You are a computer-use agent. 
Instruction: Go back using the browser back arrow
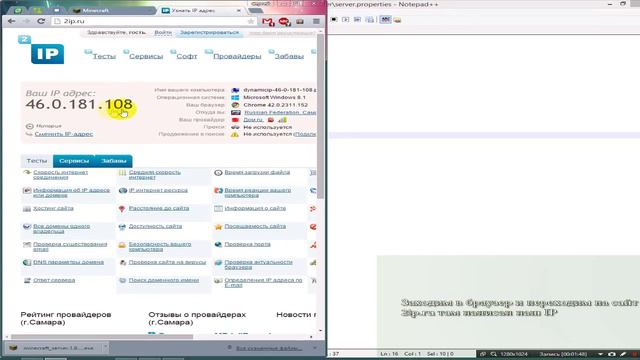click(x=11, y=21)
